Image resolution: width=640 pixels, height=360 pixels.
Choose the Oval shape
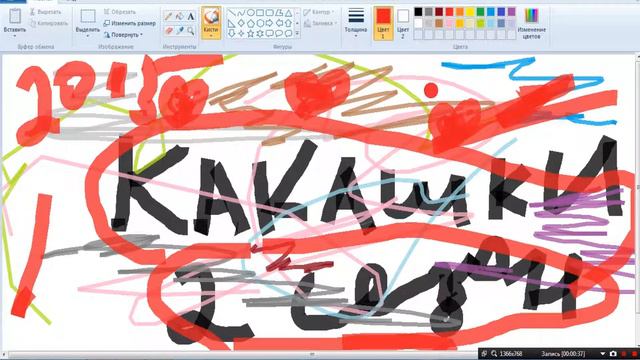point(251,13)
